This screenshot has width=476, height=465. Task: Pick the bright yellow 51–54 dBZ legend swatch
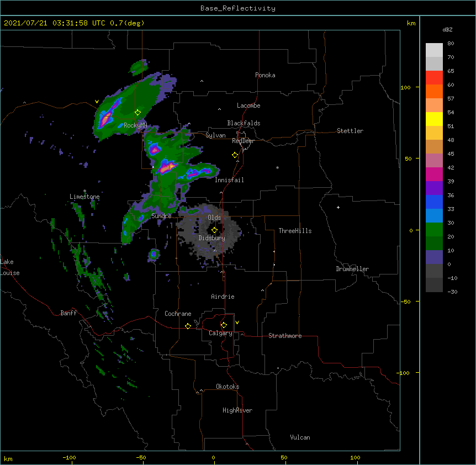point(434,119)
